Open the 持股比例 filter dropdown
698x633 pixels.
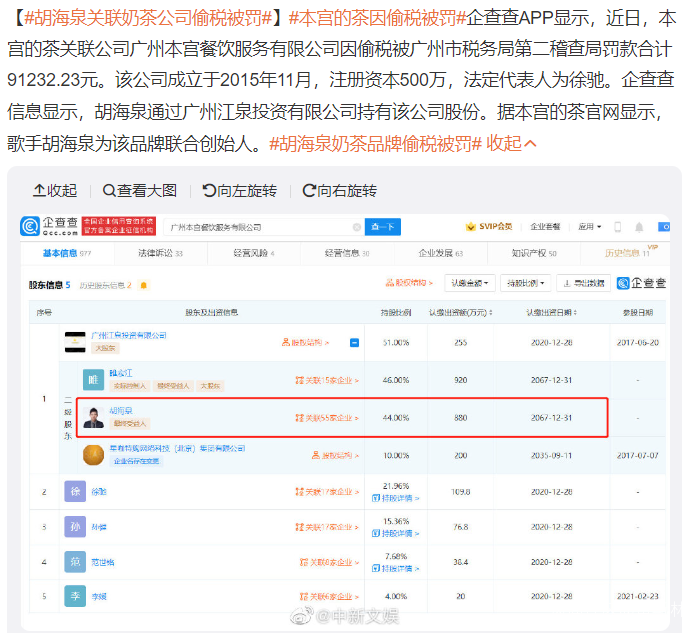[x=523, y=284]
